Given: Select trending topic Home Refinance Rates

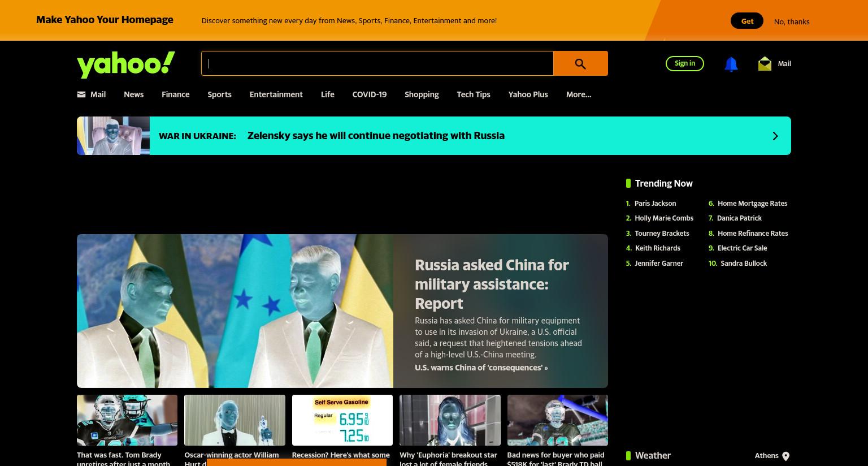Looking at the screenshot, I should (x=753, y=234).
